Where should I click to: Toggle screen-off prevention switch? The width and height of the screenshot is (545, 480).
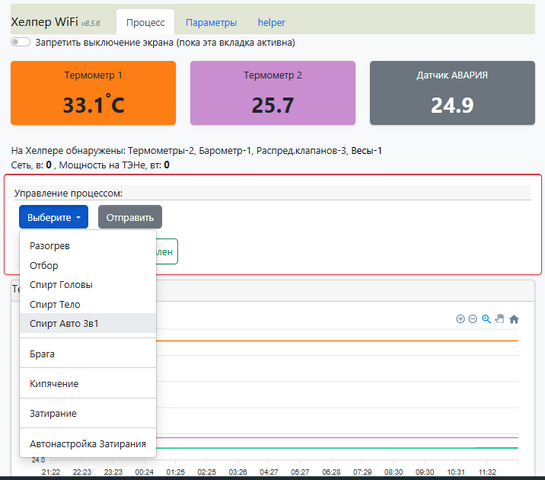(21, 42)
